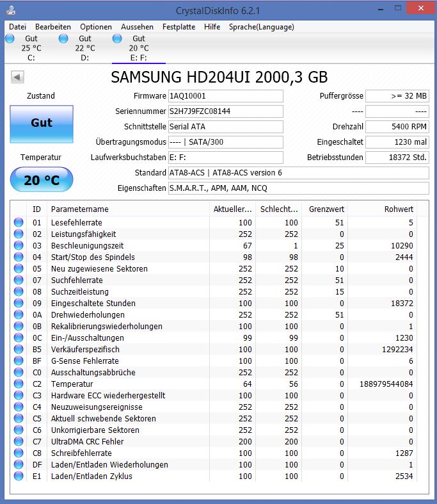The image size is (437, 504).
Task: Click the Übertragungsmodus field SATA/300
Action: pos(226,142)
